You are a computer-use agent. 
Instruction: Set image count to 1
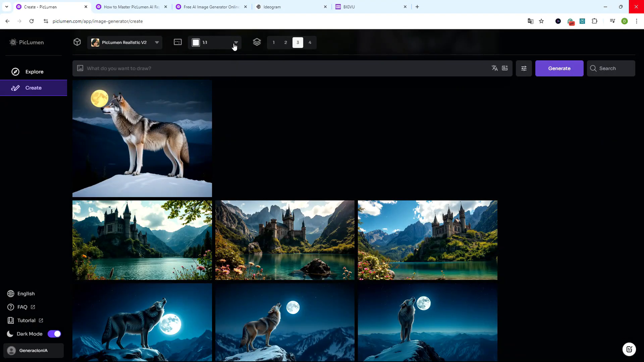(x=274, y=43)
